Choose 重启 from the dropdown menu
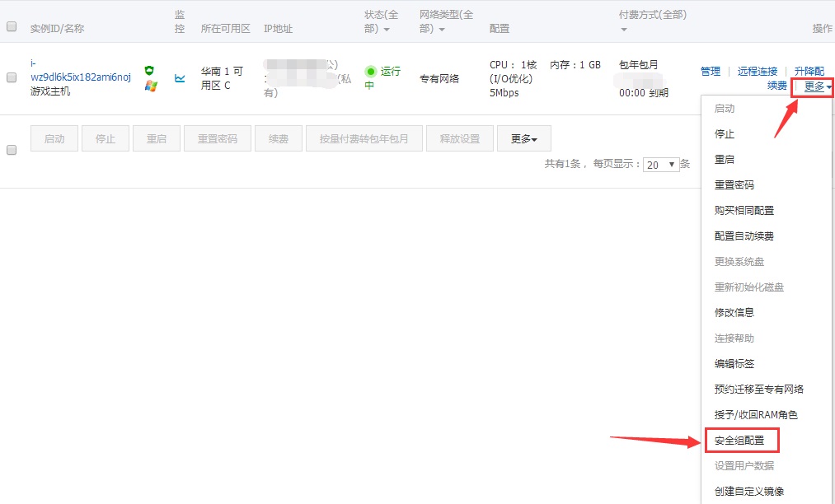Viewport: 835px width, 504px height. click(725, 160)
